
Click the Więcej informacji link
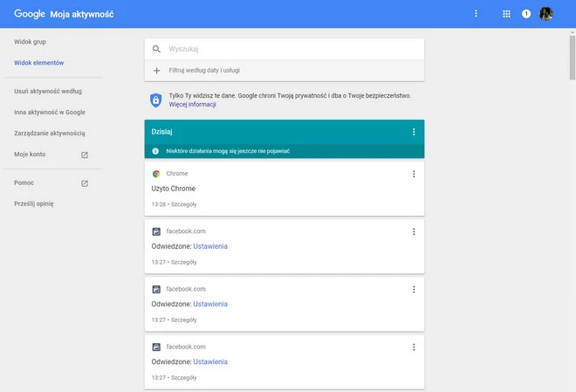pyautogui.click(x=193, y=105)
